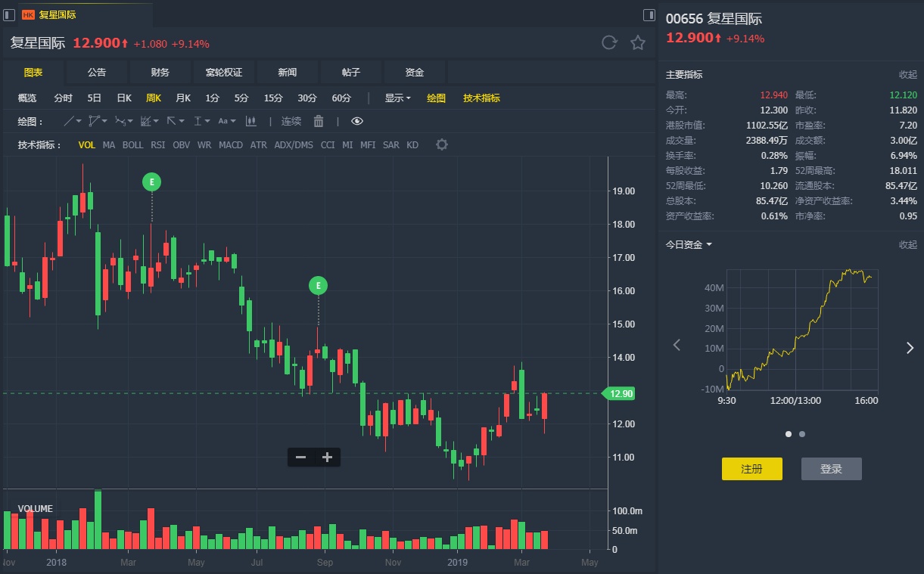
Task: Toggle the right side panel icon
Action: [x=649, y=15]
